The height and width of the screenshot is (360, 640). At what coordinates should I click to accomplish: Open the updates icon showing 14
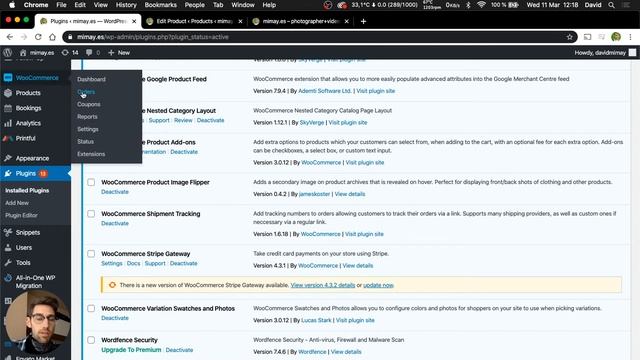point(65,53)
